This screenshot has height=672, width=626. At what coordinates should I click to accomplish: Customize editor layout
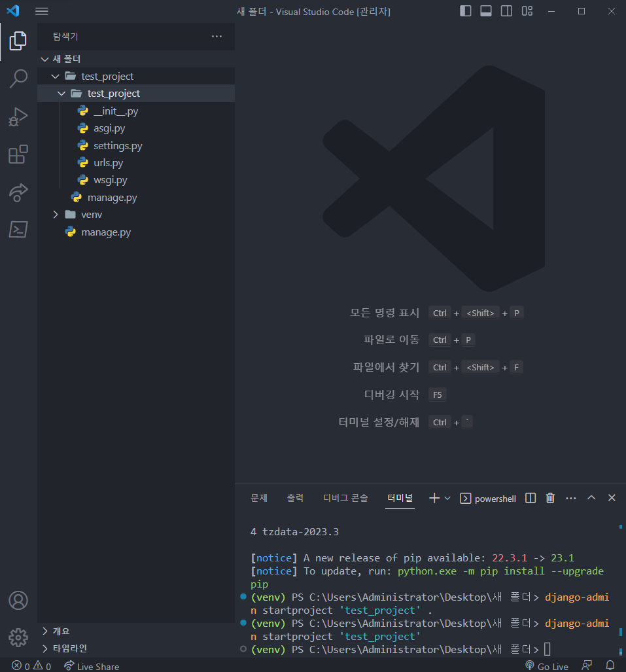pos(527,11)
